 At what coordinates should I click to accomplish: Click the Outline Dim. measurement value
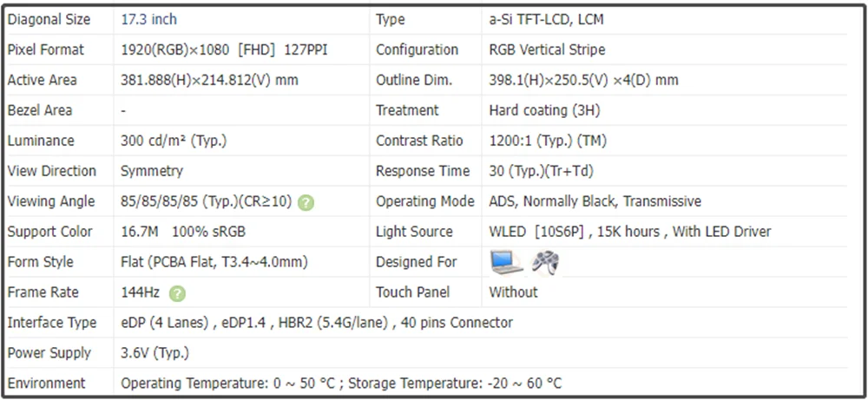pyautogui.click(x=583, y=80)
